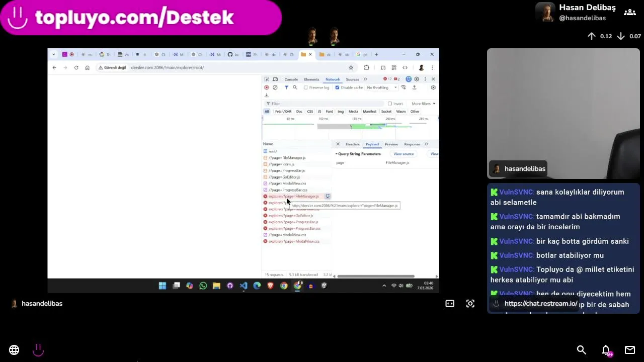The height and width of the screenshot is (362, 644).
Task: Filter requests by Img type
Action: click(x=341, y=112)
